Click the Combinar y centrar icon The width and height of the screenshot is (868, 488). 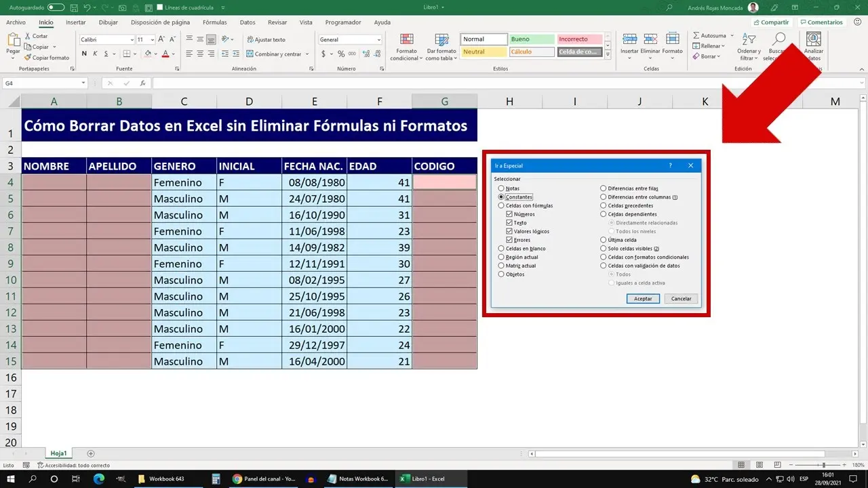pos(250,54)
